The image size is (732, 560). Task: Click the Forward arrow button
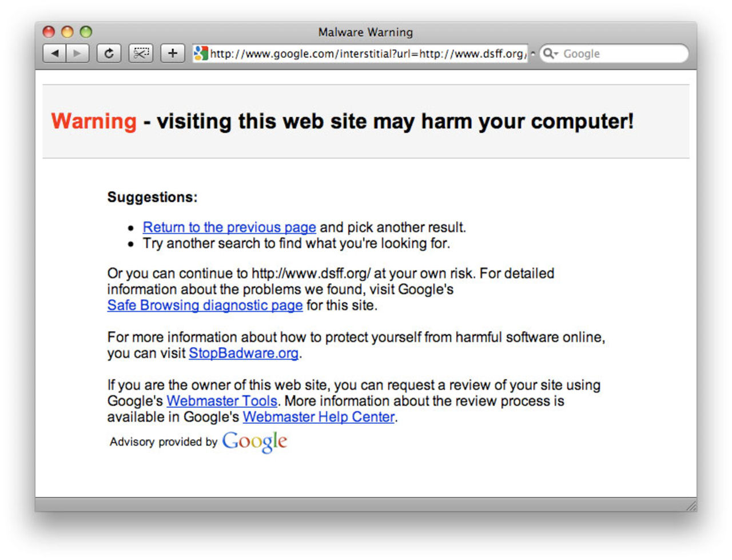click(x=77, y=53)
